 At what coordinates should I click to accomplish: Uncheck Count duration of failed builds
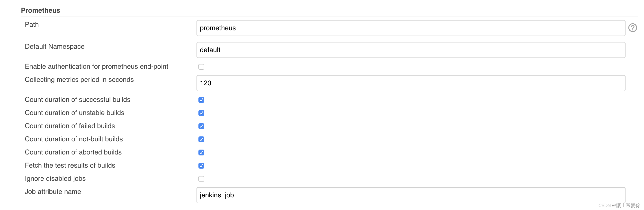201,126
